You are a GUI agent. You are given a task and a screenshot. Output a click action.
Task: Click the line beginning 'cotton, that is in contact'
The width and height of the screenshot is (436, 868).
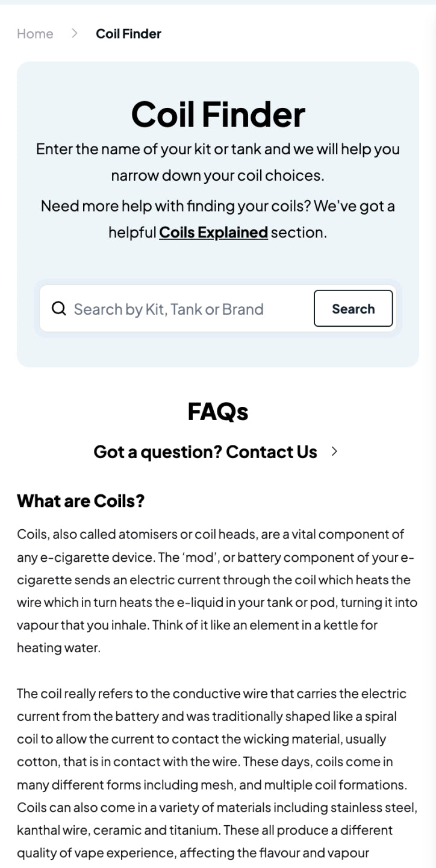pos(205,762)
